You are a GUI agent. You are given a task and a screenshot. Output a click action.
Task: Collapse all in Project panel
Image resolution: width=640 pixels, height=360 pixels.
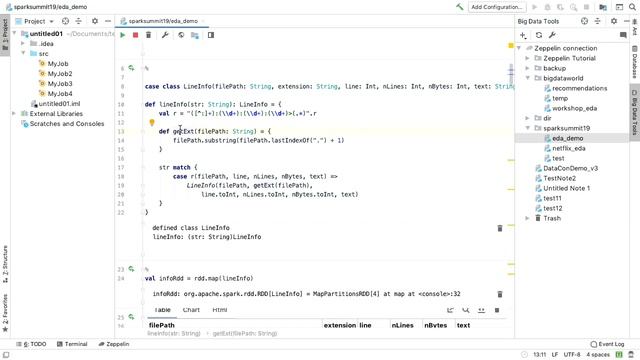pyautogui.click(x=78, y=21)
